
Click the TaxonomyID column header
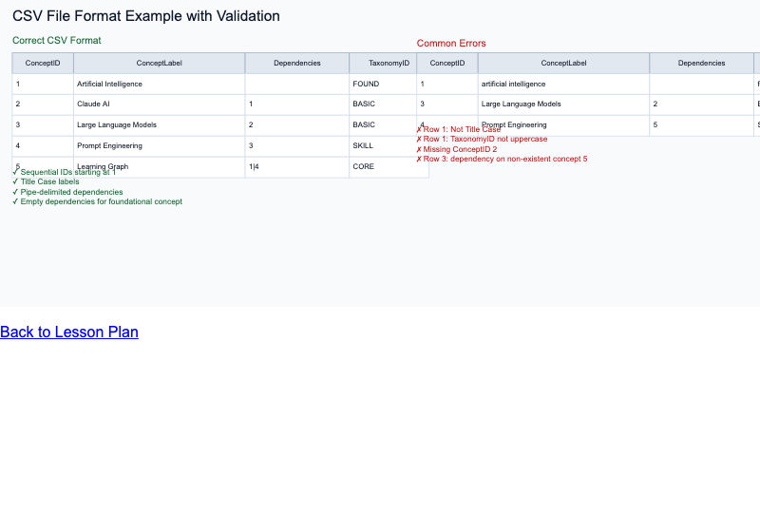click(x=389, y=64)
